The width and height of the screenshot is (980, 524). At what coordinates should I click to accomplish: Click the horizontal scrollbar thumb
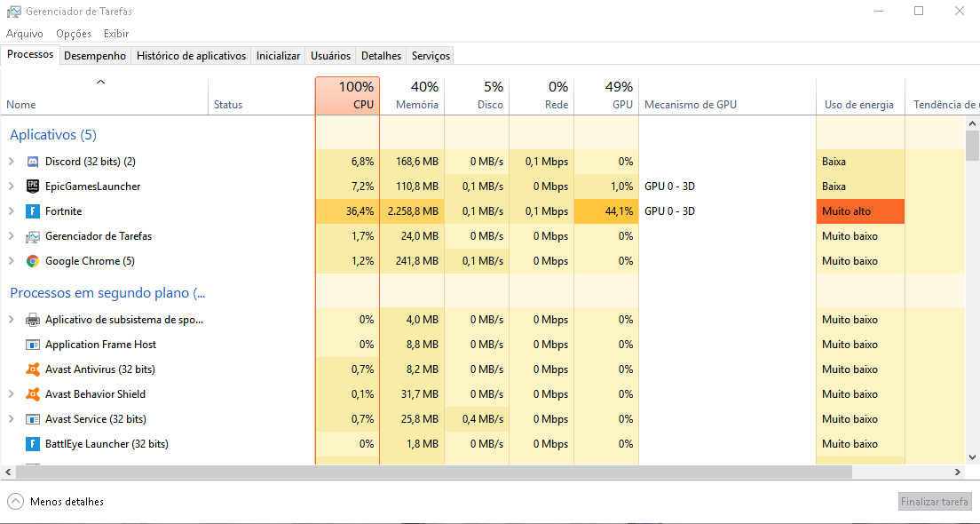point(434,472)
